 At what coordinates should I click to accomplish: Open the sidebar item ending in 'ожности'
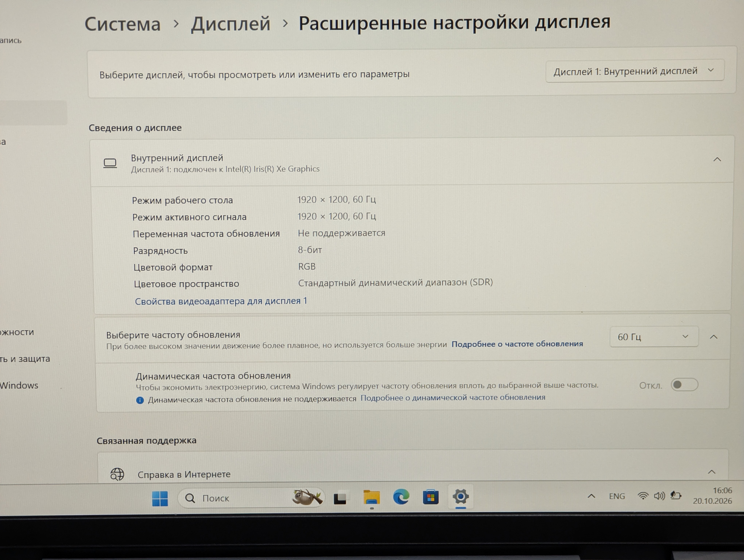tap(17, 332)
